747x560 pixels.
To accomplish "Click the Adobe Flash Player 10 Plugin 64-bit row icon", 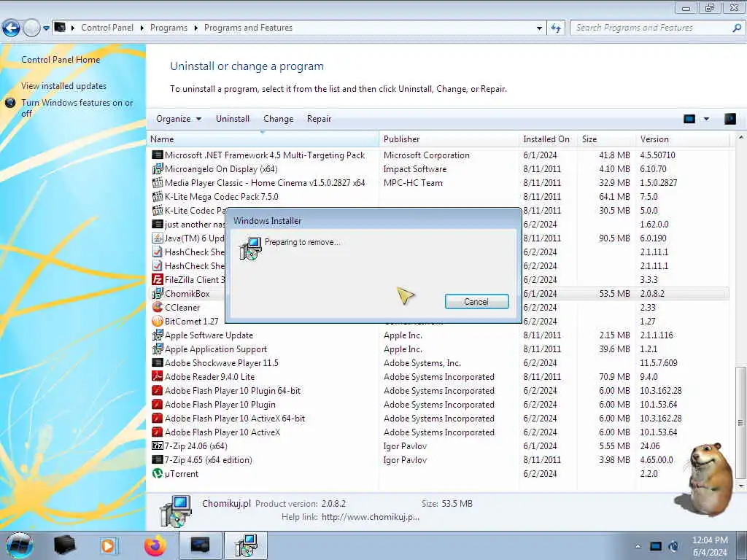I will (x=158, y=391).
